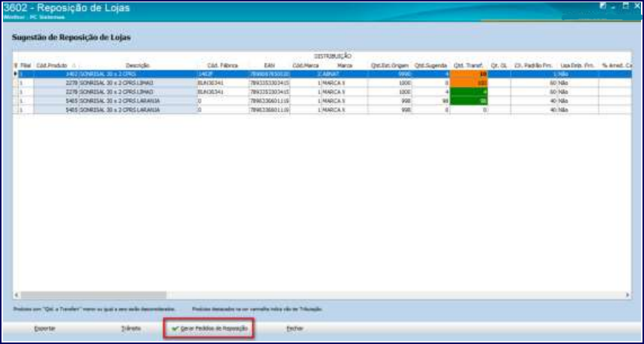The image size is (644, 344).
Task: Click left arrow of horizontal scrollbar
Action: (16, 295)
